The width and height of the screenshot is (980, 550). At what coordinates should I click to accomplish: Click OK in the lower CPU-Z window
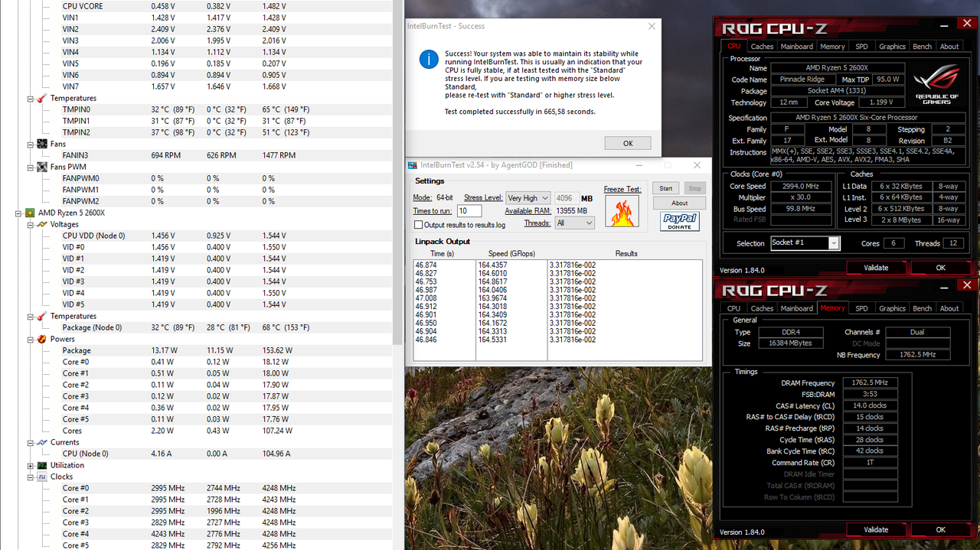click(x=940, y=529)
